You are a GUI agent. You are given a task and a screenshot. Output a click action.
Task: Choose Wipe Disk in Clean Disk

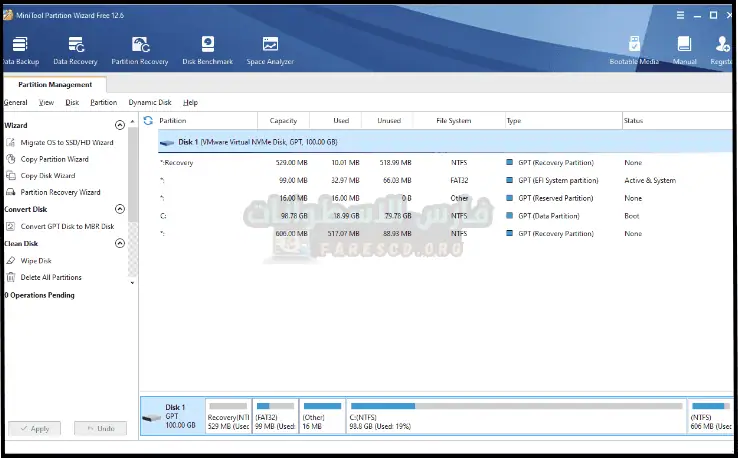(36, 260)
